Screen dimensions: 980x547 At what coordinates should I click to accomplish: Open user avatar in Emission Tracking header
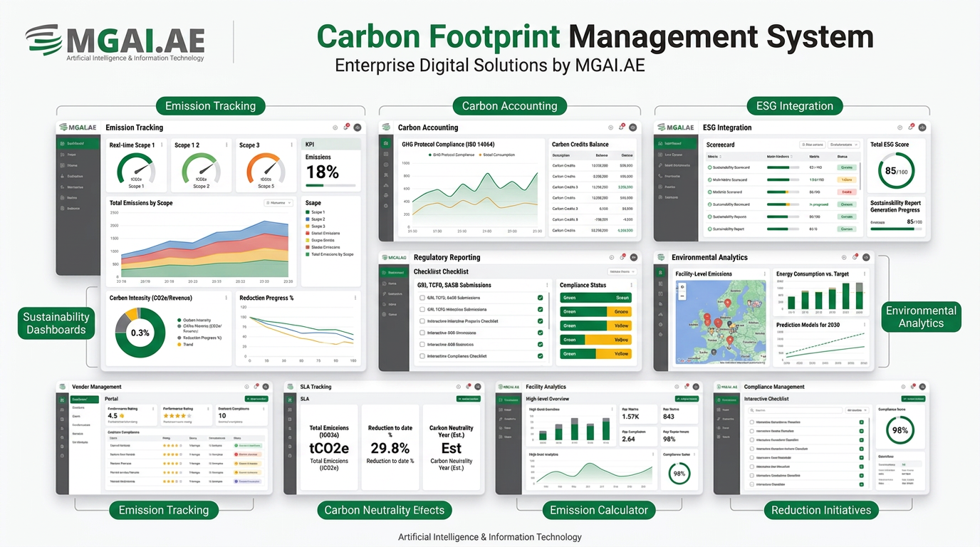tap(358, 127)
